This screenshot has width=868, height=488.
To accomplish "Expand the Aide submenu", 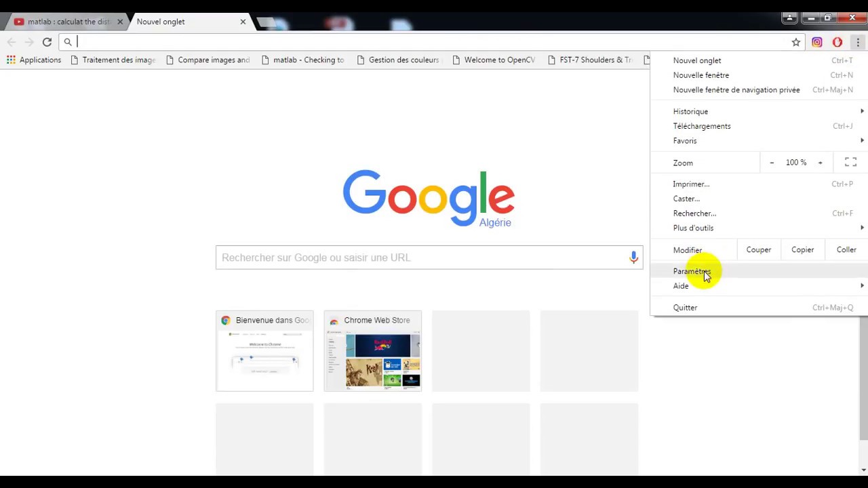I will point(759,286).
